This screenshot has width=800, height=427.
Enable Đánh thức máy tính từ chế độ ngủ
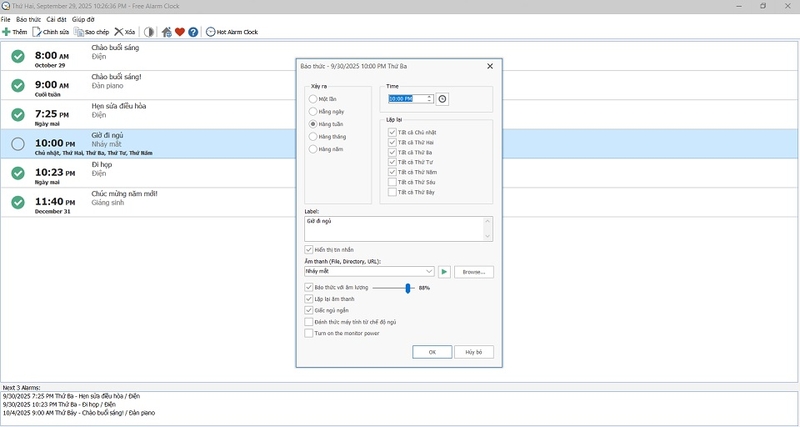pos(309,322)
